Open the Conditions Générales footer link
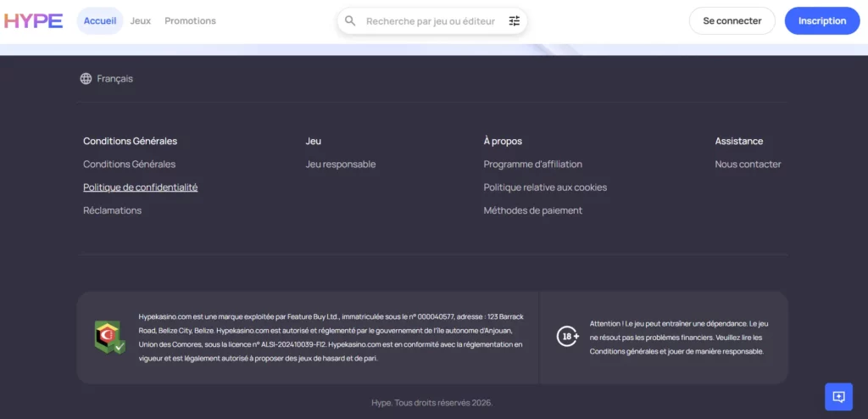The width and height of the screenshot is (868, 419). pyautogui.click(x=130, y=164)
